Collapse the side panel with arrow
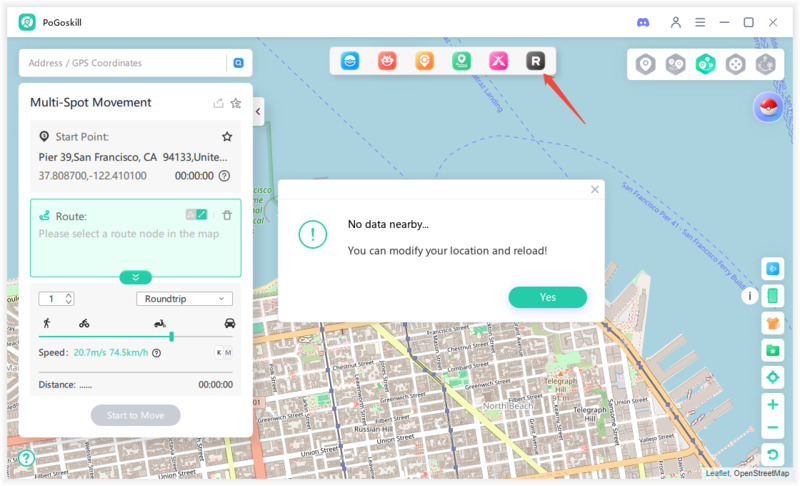This screenshot has height=486, width=800. click(x=258, y=112)
